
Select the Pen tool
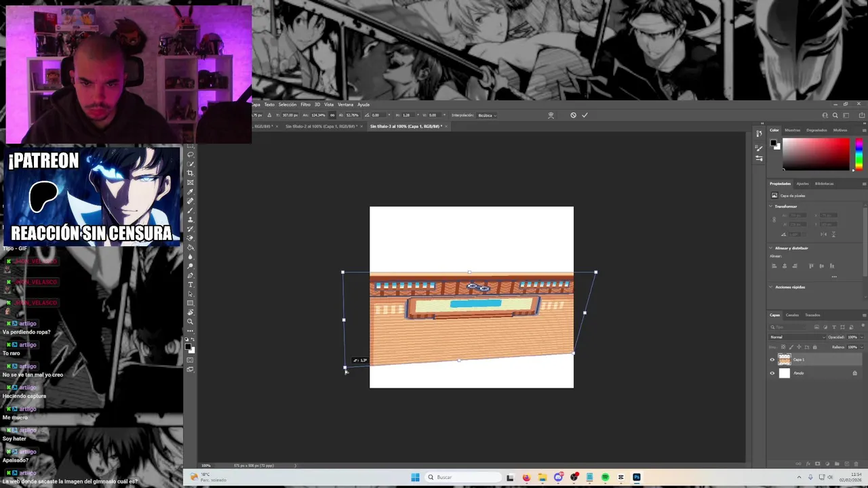(190, 275)
